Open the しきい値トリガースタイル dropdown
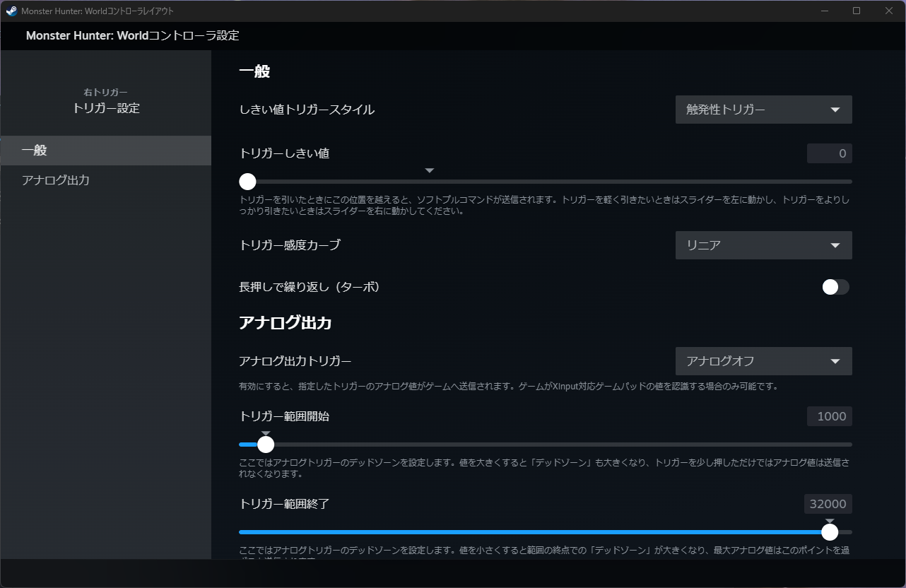The height and width of the screenshot is (588, 906). coord(763,110)
